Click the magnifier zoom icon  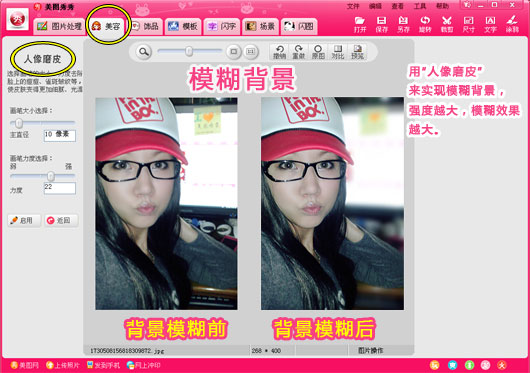[144, 52]
